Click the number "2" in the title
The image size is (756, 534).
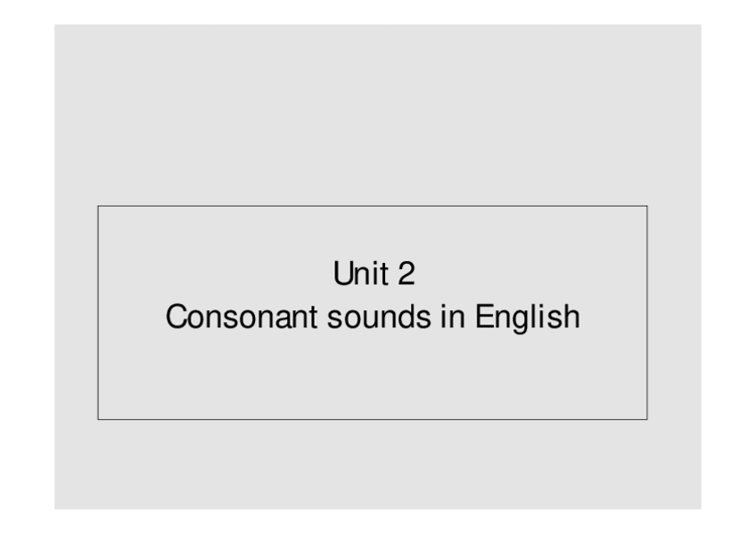(x=406, y=274)
